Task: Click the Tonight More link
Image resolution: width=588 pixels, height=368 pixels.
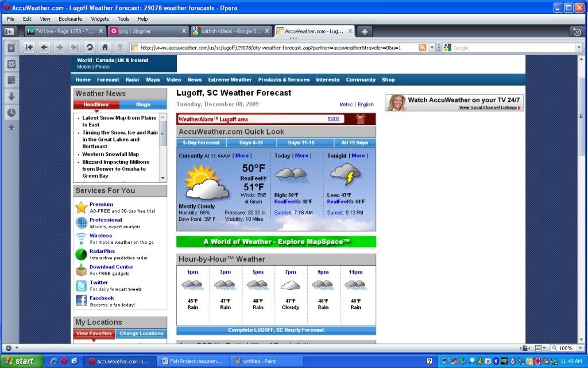Action: [x=358, y=155]
